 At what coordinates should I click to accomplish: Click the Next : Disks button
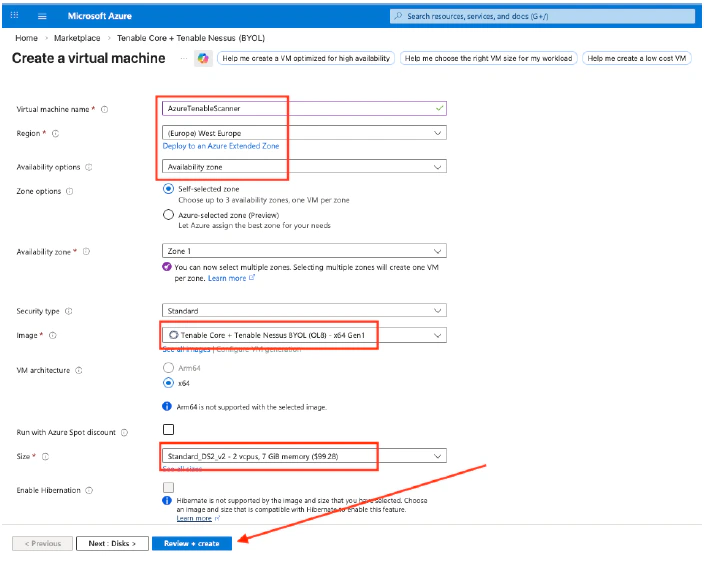click(112, 543)
